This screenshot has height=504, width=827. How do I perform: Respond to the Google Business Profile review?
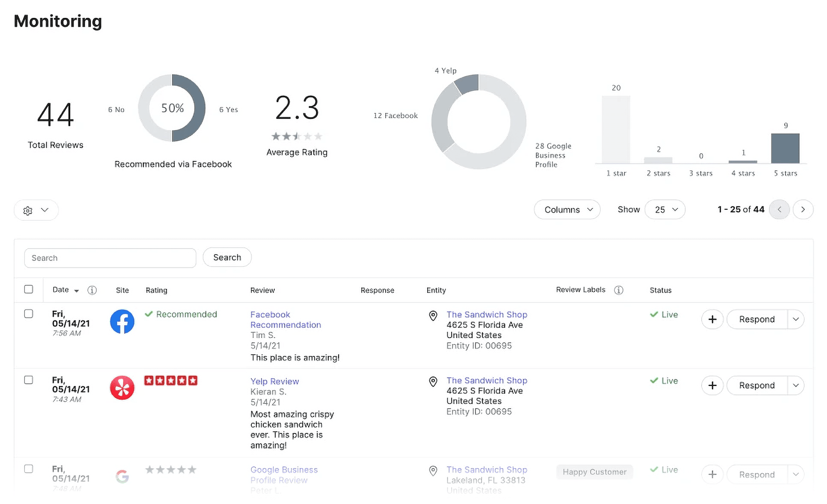coord(757,475)
